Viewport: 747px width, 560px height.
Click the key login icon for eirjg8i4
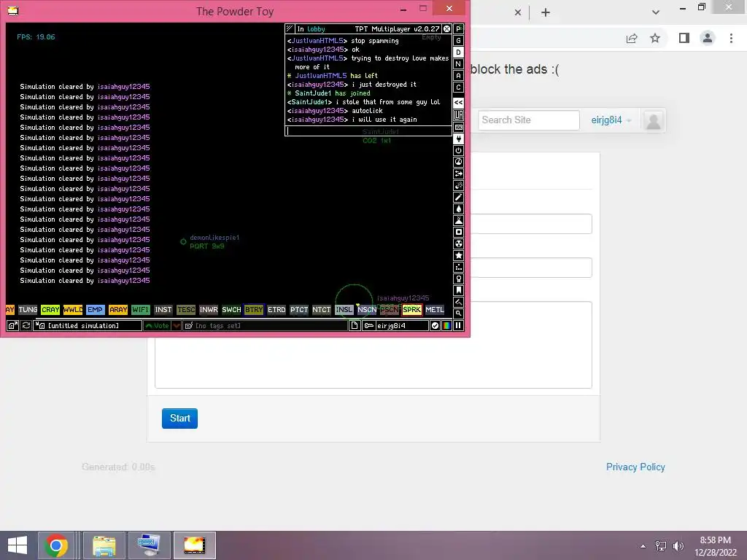368,326
